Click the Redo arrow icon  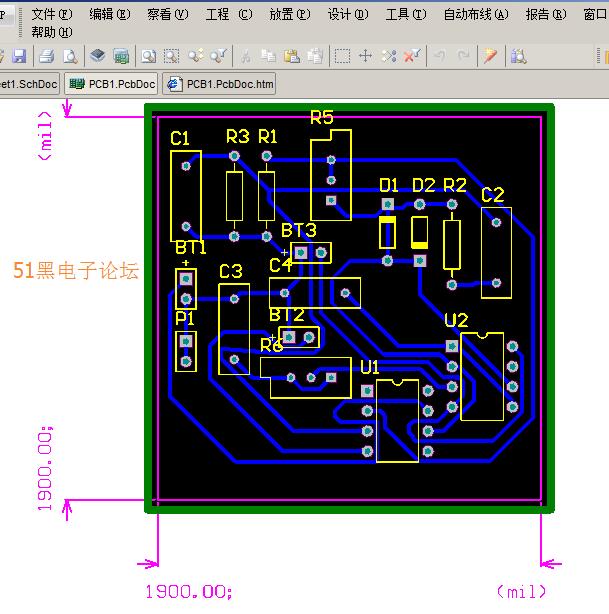464,56
